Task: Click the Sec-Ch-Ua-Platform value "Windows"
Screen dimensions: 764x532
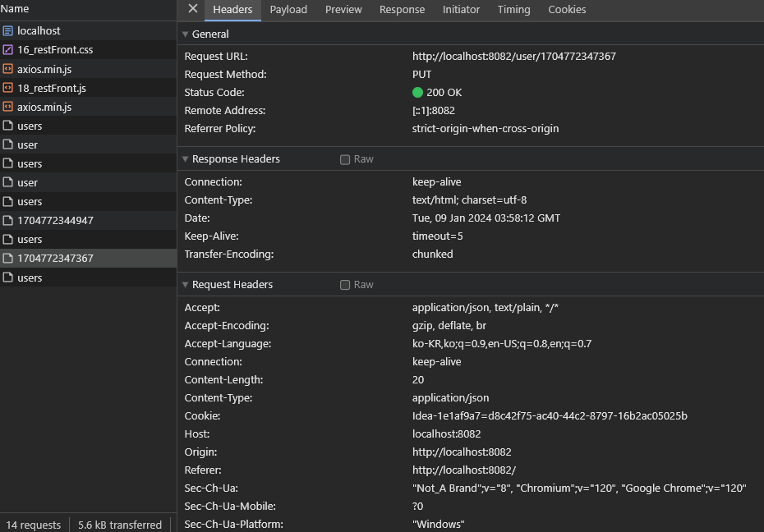Action: pos(438,525)
